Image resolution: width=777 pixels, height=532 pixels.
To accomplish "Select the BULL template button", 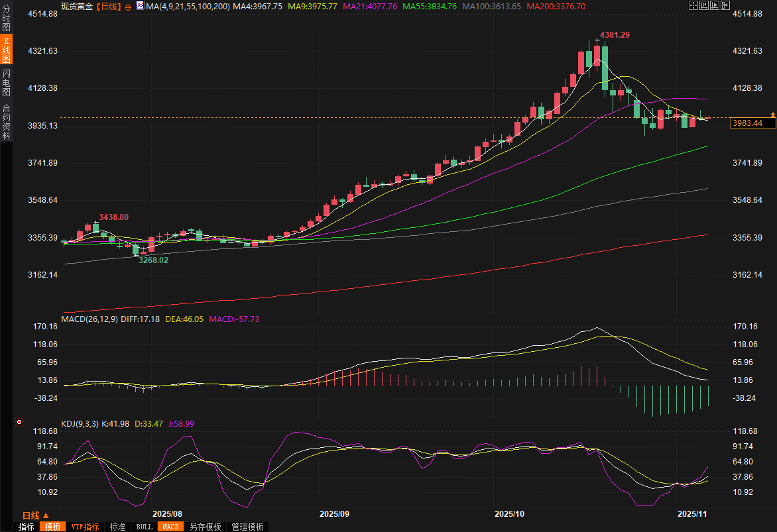I will (x=144, y=527).
